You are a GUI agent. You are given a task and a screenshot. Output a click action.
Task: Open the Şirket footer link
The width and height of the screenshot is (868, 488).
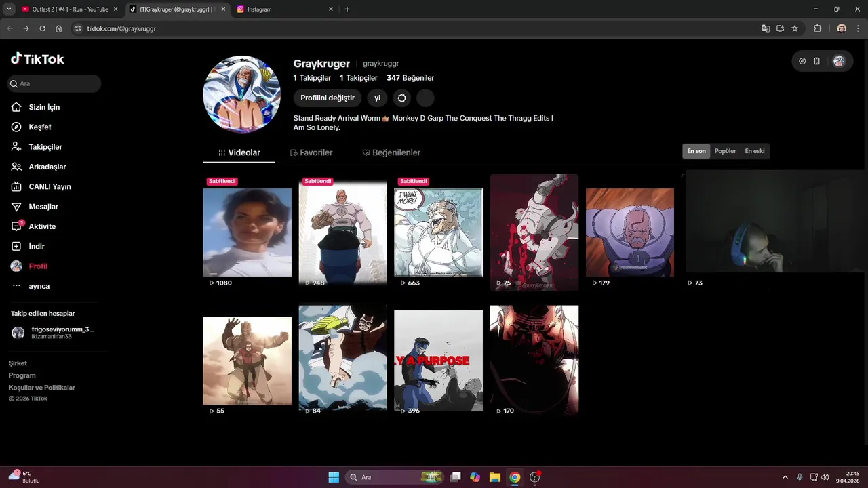coord(18,363)
